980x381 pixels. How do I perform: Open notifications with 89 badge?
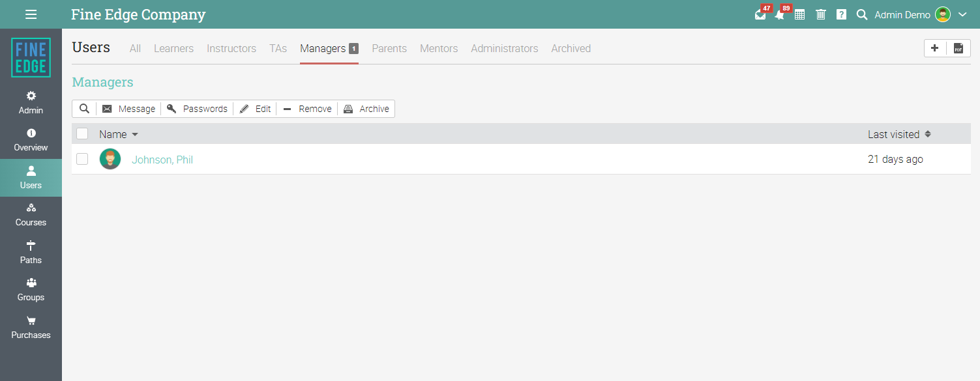(x=780, y=14)
